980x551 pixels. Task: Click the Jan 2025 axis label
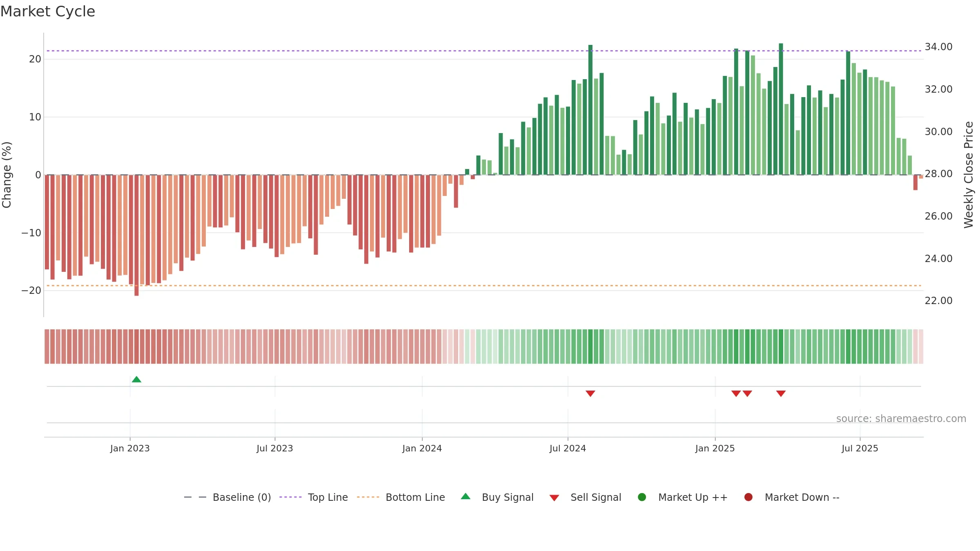coord(715,448)
